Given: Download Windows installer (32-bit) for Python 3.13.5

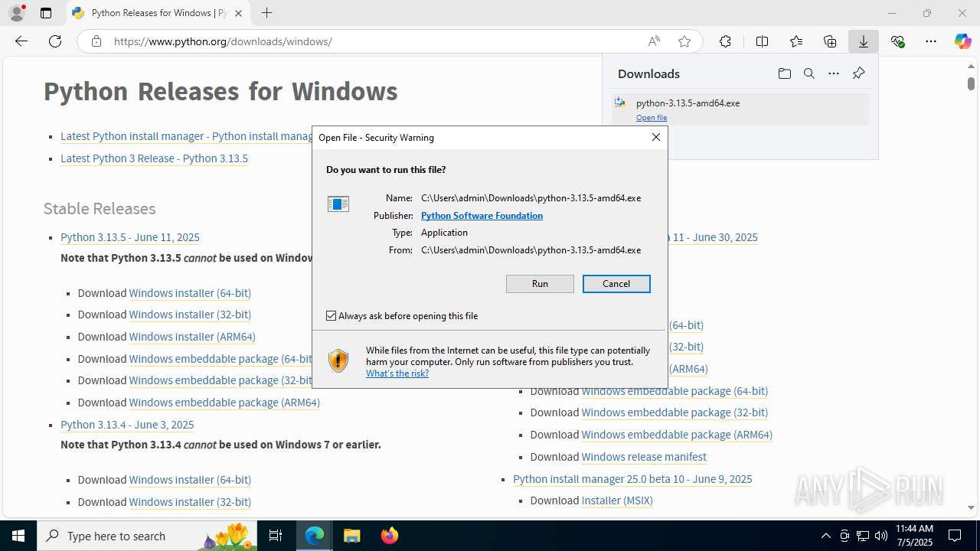Looking at the screenshot, I should [190, 315].
